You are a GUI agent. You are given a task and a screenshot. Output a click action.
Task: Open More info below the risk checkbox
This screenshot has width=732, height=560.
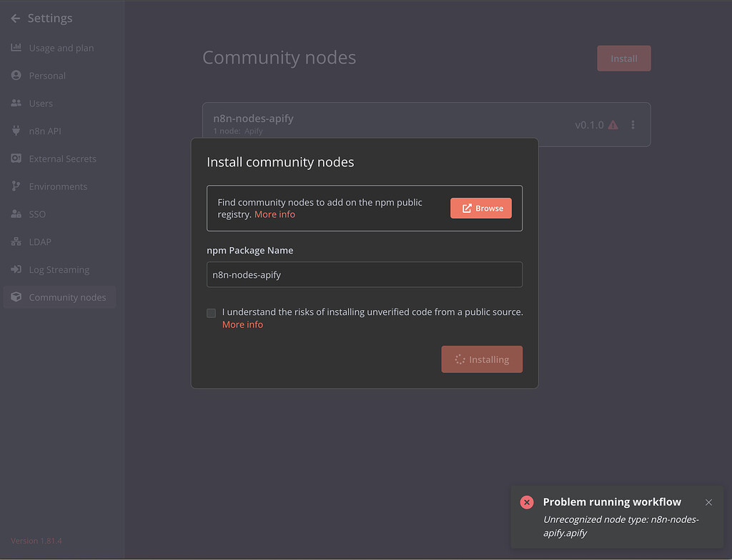(242, 324)
